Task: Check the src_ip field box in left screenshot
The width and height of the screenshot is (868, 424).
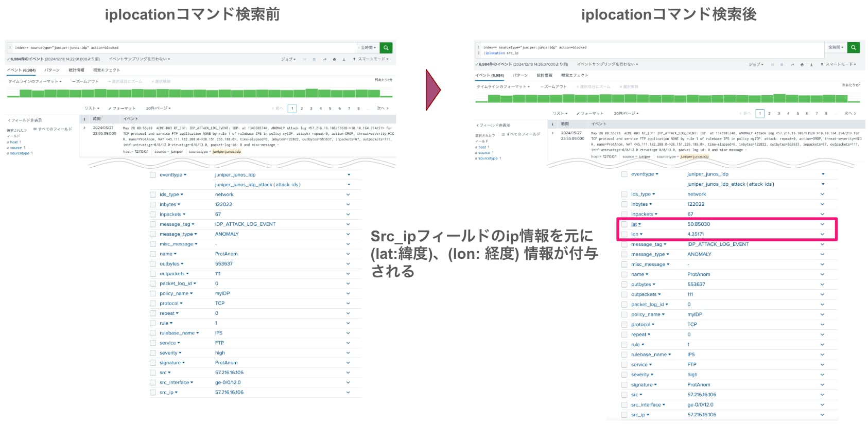Action: (x=153, y=393)
